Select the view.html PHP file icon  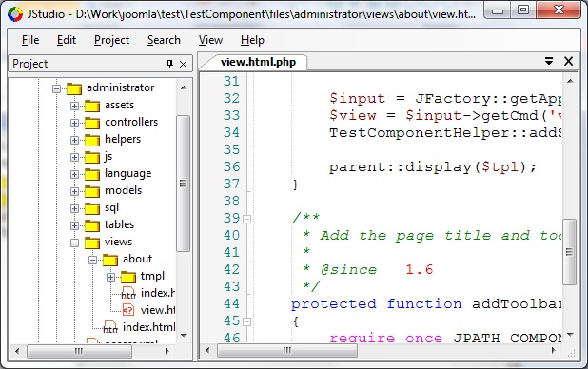coord(127,310)
